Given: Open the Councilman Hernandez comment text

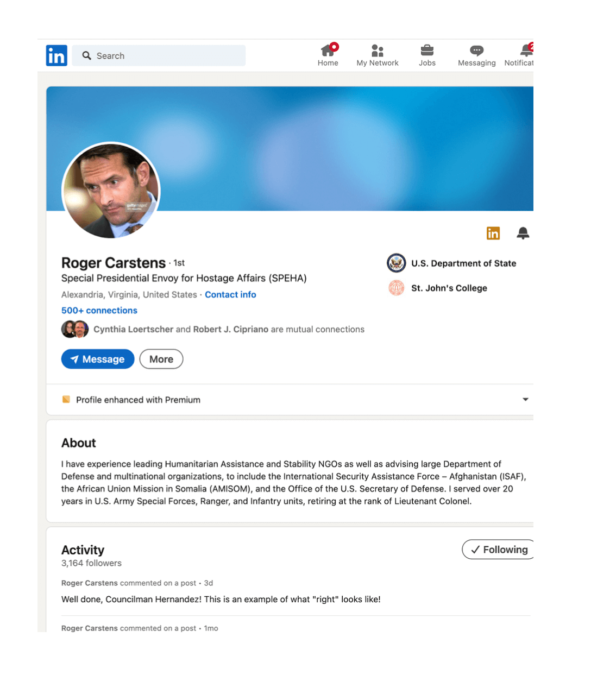Looking at the screenshot, I should click(221, 600).
